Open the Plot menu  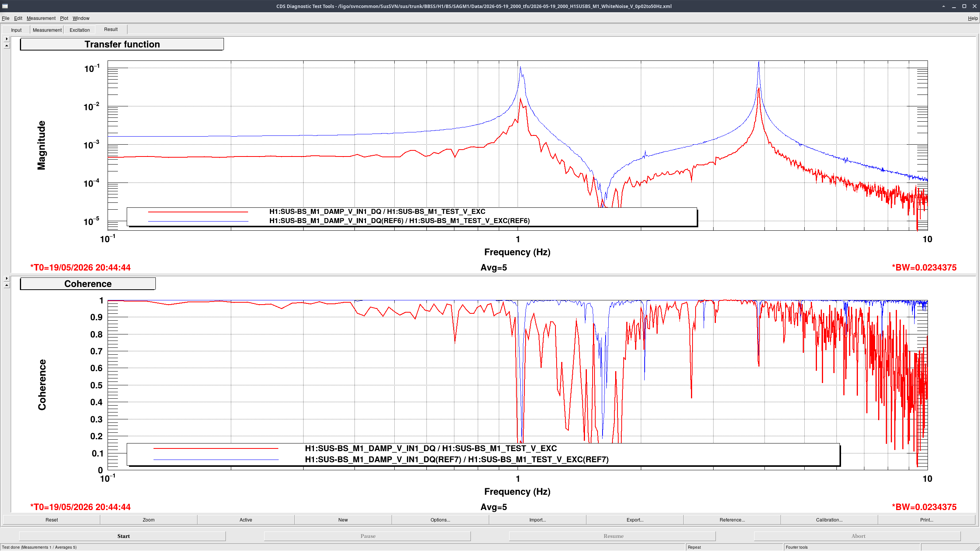(x=64, y=18)
